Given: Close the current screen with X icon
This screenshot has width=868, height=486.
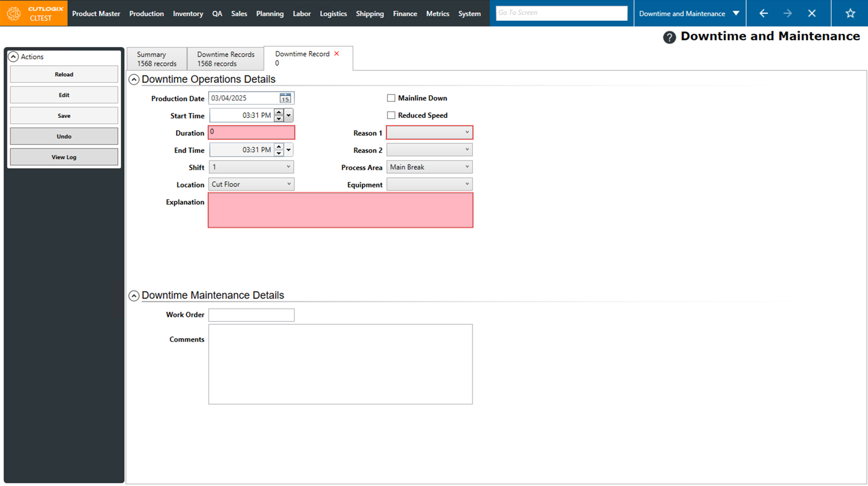Looking at the screenshot, I should point(812,13).
